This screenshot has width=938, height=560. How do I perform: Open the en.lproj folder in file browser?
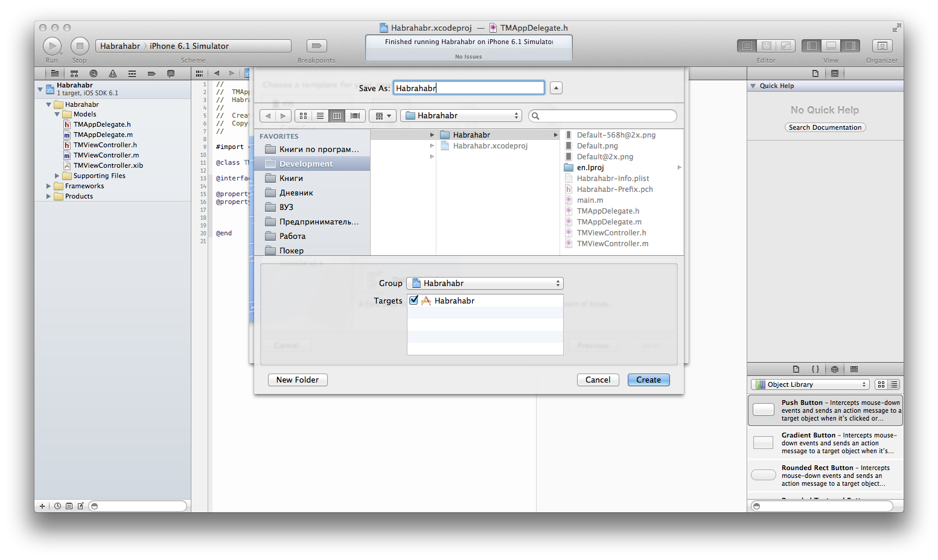(x=590, y=168)
